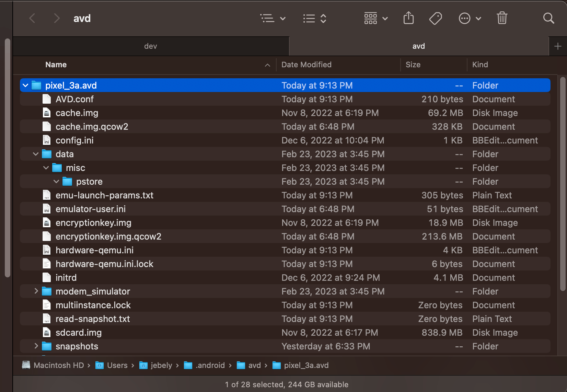Image resolution: width=567 pixels, height=392 pixels.
Task: Click the sdcard.img disk image icon
Action: click(47, 332)
